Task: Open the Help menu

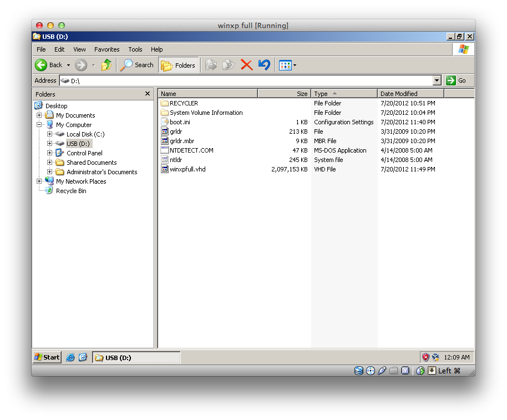Action: click(x=156, y=49)
